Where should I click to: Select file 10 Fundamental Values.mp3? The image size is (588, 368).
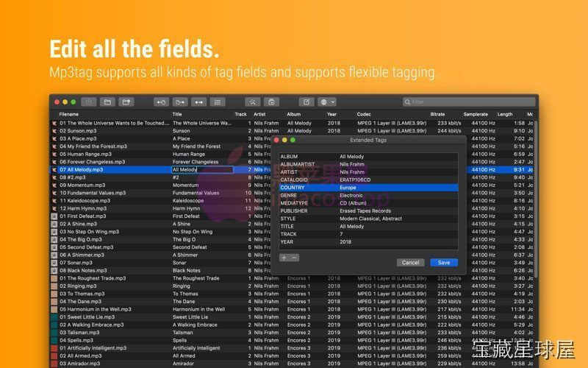(93, 193)
